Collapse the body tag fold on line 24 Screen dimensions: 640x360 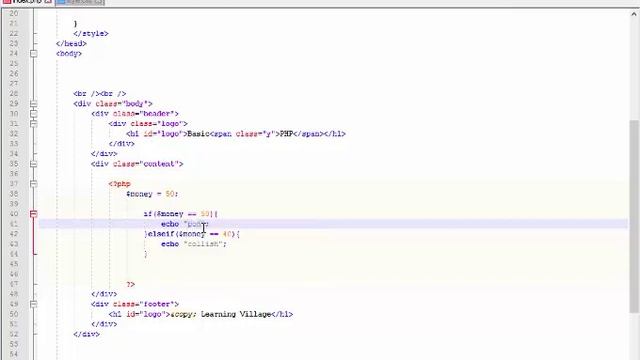(33, 53)
